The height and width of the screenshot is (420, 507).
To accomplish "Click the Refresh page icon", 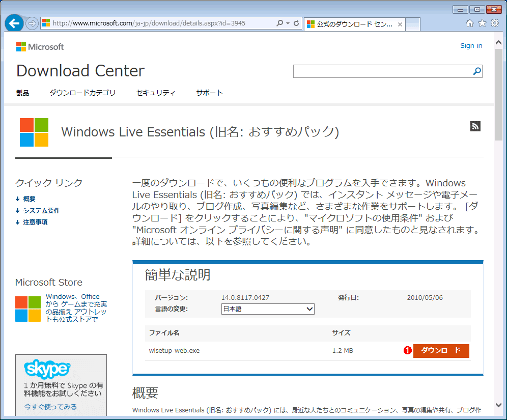I will coord(296,23).
